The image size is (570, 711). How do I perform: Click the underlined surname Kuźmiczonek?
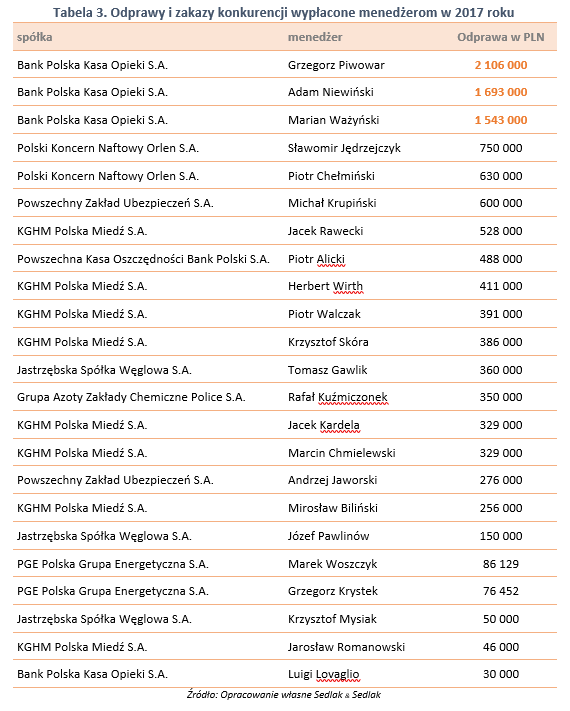pyautogui.click(x=353, y=397)
